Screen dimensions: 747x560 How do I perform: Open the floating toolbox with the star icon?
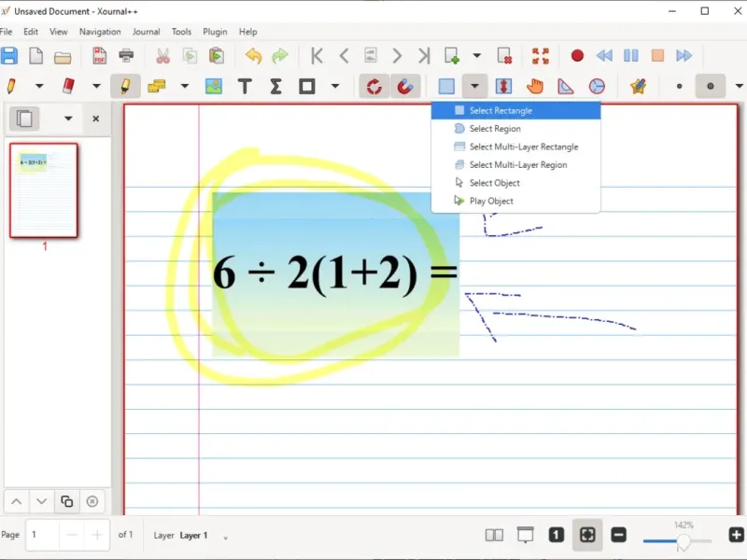coord(638,86)
